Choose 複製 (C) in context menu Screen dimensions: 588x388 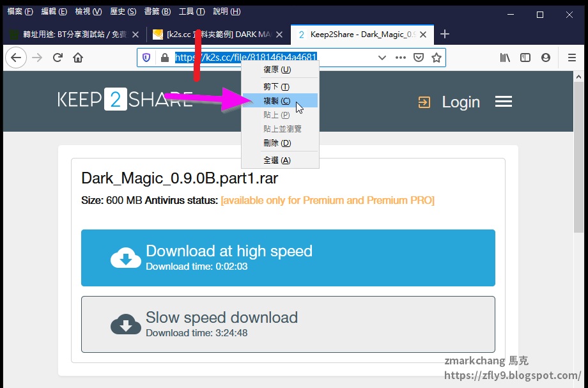click(x=280, y=101)
